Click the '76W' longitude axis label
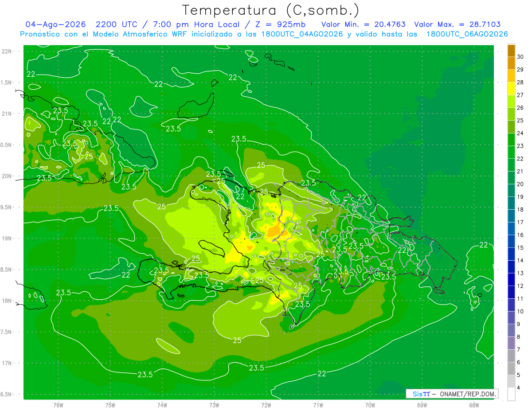The width and height of the screenshot is (532, 411). 58,405
